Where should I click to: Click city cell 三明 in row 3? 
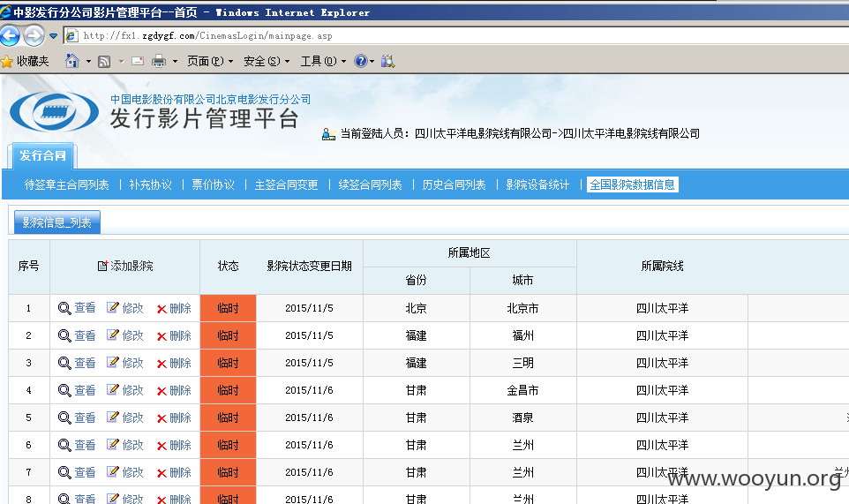pyautogui.click(x=522, y=364)
